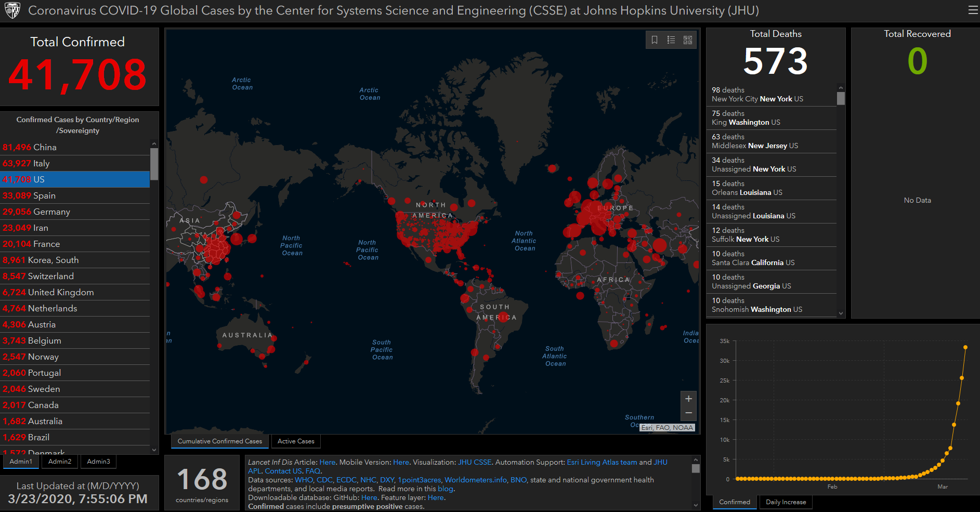The width and height of the screenshot is (980, 512).
Task: Switch to Cumulative Confirmed Cases map tab
Action: coord(220,441)
